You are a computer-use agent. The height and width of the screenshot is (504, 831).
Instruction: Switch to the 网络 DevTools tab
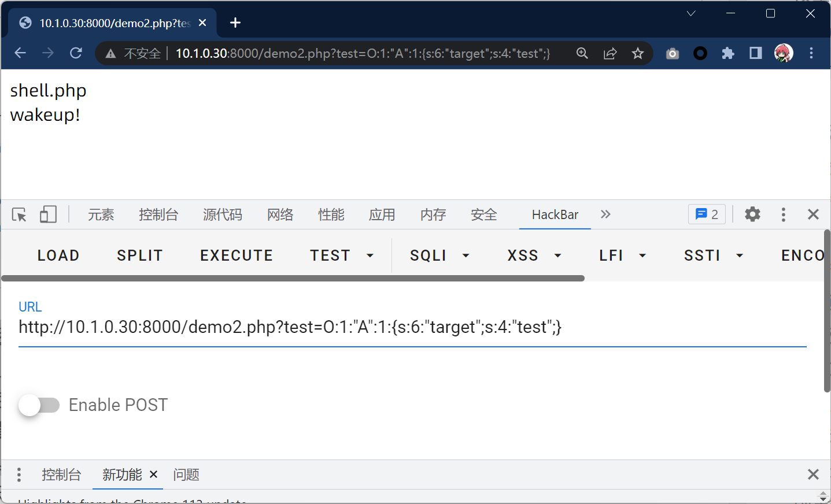coord(280,215)
